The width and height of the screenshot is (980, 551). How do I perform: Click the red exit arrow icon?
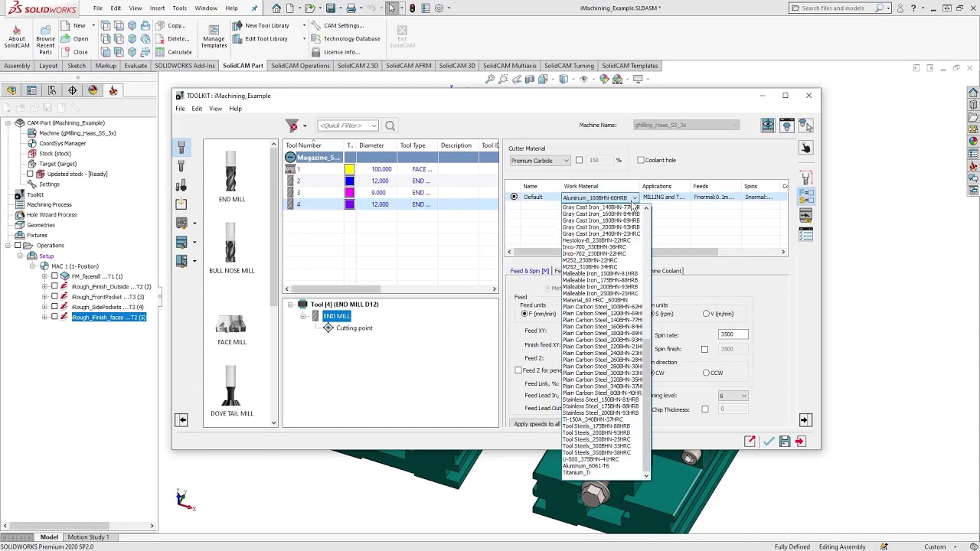(x=801, y=442)
